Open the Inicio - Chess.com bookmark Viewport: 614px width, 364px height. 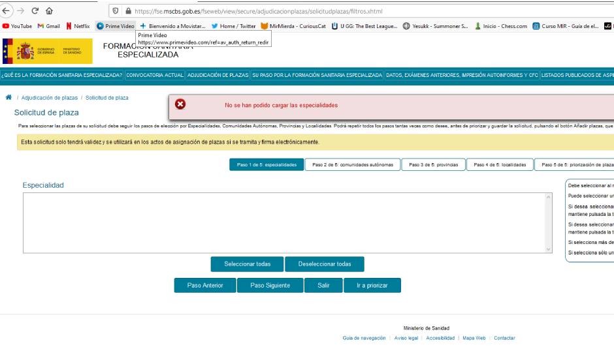pyautogui.click(x=501, y=26)
